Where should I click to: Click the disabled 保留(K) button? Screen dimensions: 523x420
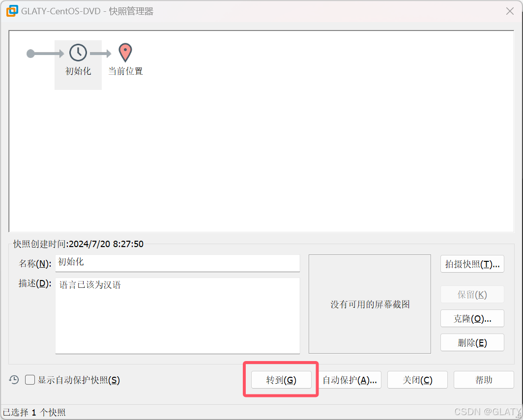point(472,294)
